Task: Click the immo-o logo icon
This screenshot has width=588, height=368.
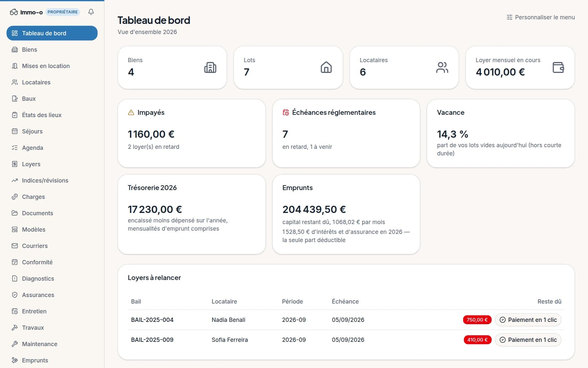Action: click(14, 12)
